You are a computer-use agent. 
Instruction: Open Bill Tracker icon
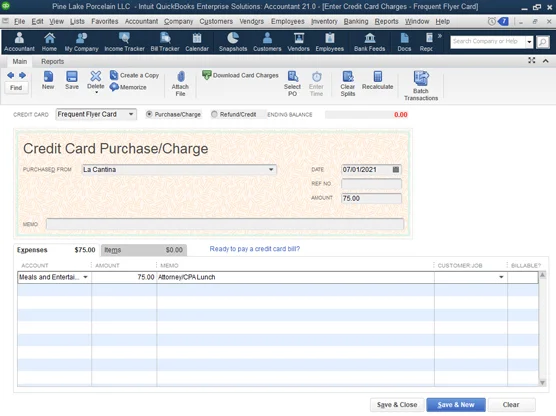[165, 42]
